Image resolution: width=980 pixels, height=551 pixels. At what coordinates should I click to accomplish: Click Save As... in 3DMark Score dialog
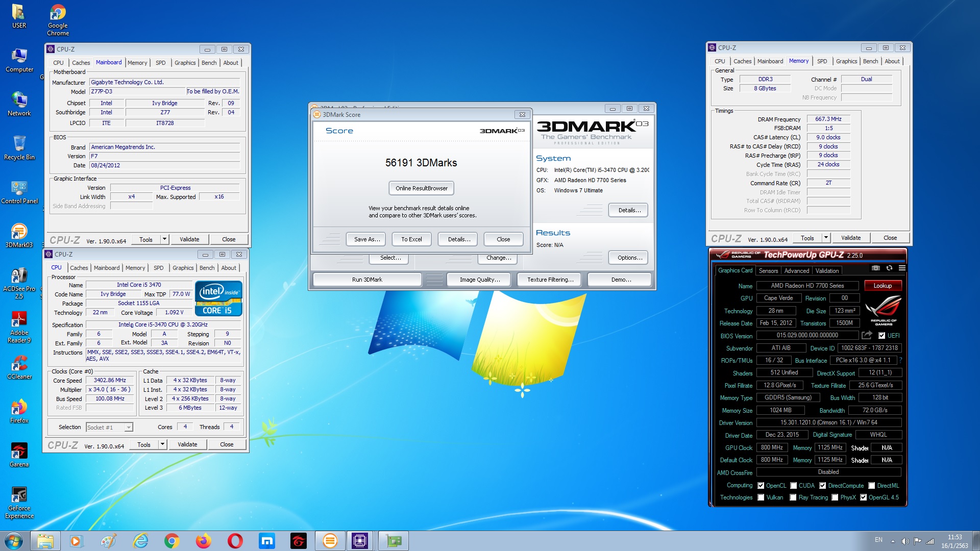367,239
